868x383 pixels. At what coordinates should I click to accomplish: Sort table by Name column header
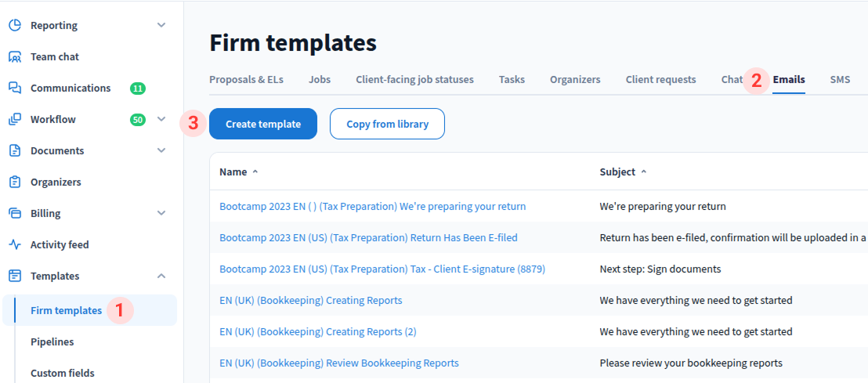point(233,172)
